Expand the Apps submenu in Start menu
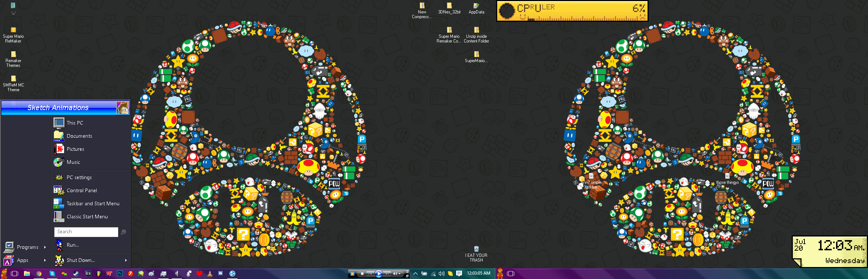This screenshot has width=868, height=279. [x=25, y=260]
